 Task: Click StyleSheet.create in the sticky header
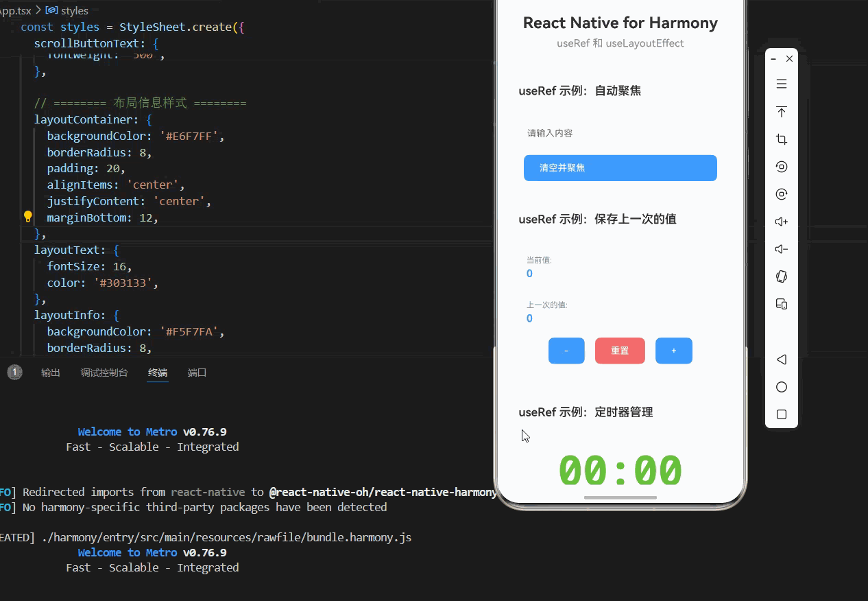pos(176,27)
